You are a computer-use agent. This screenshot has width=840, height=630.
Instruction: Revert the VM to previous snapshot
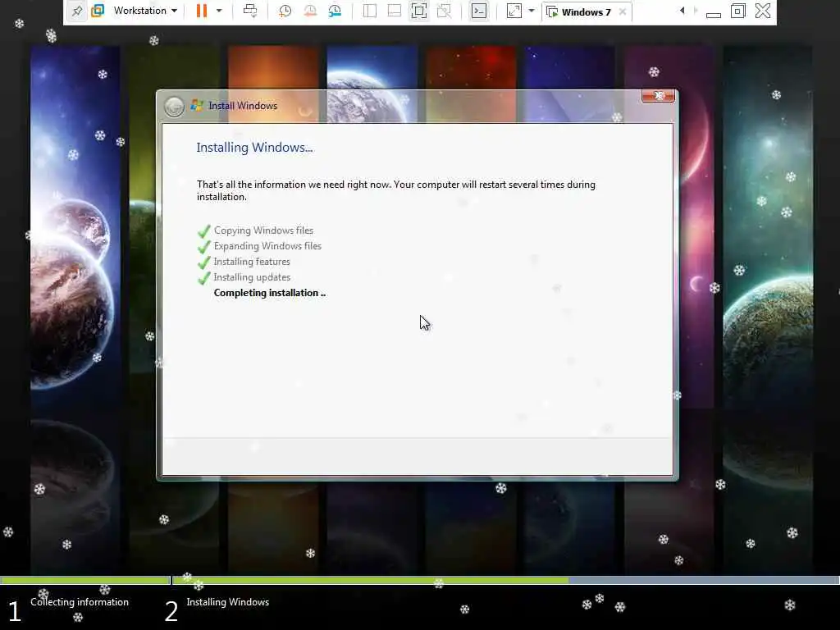click(310, 11)
